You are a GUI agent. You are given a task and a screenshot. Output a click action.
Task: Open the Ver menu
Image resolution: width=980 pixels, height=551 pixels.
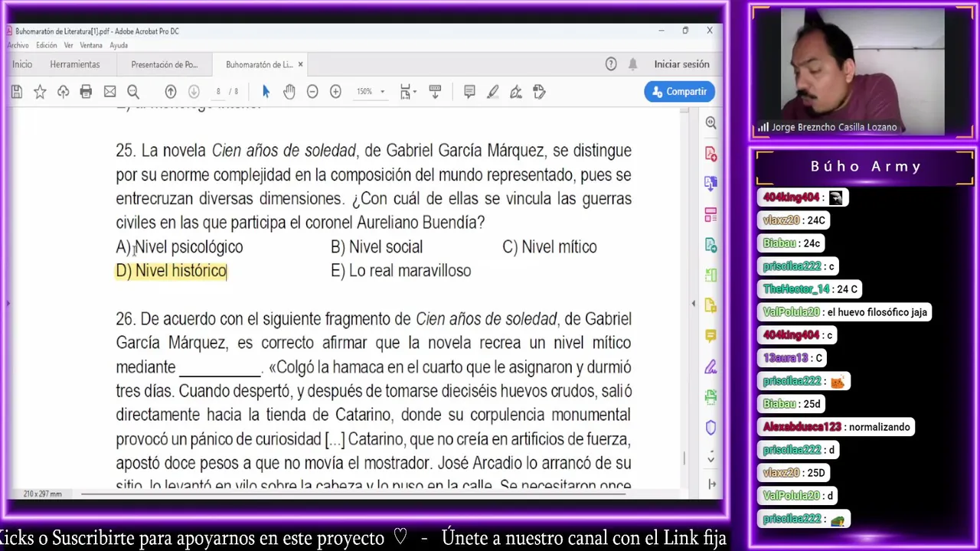click(x=68, y=45)
